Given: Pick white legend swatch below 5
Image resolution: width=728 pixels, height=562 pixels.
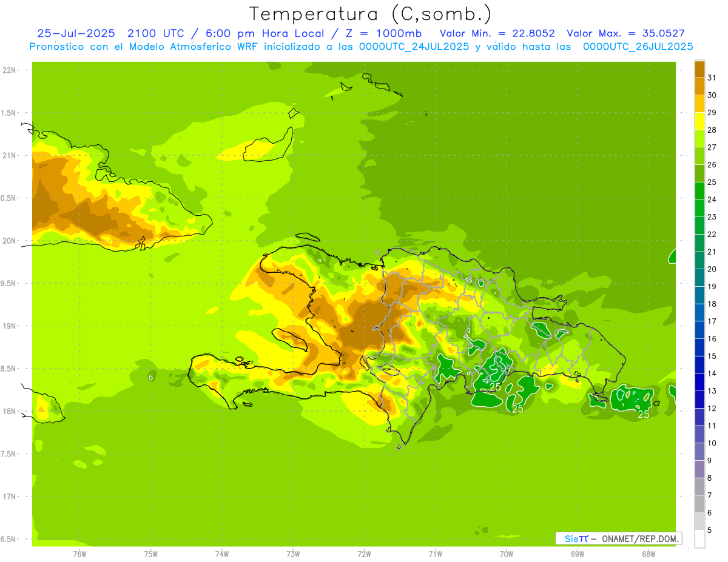Looking at the screenshot, I should click(700, 538).
